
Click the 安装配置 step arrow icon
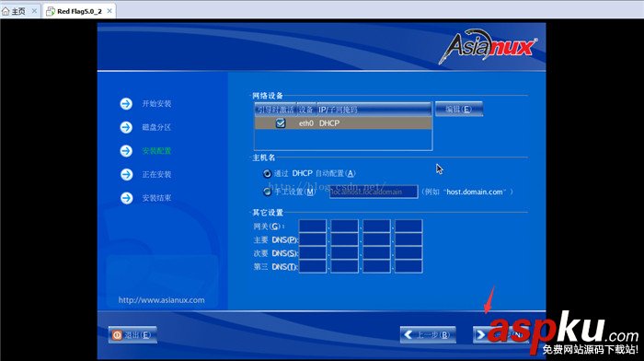pos(126,151)
